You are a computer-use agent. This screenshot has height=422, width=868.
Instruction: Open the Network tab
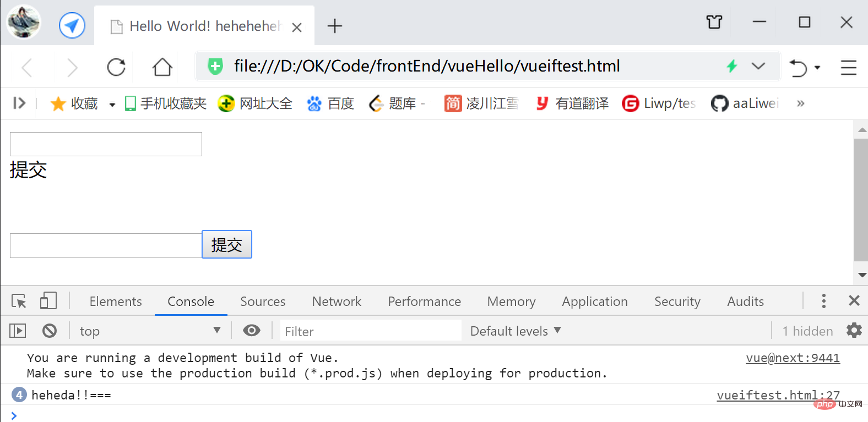[x=337, y=302]
